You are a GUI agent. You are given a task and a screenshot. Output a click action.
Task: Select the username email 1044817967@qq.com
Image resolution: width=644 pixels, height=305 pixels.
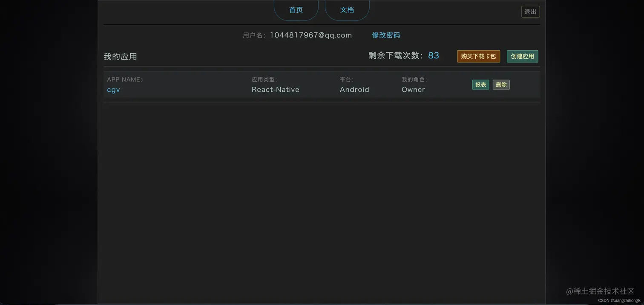point(310,35)
